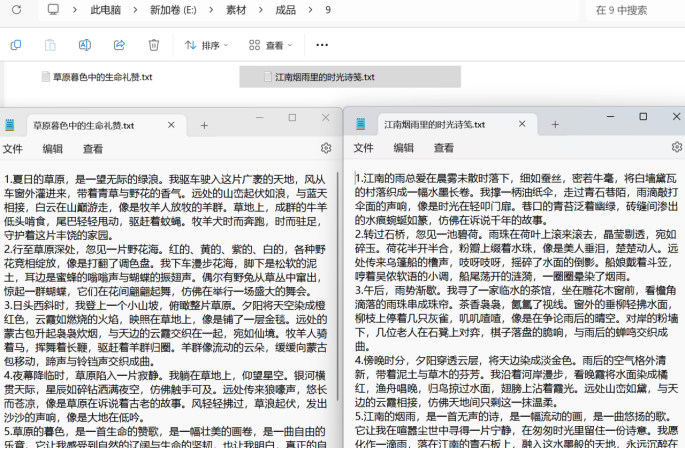Maximize the left Notepad window

(x=292, y=117)
